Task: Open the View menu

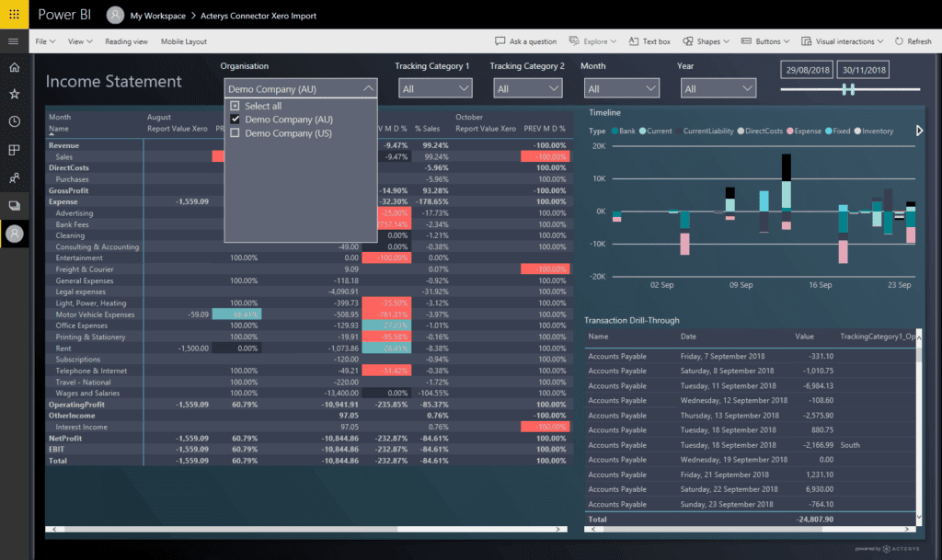Action: tap(78, 41)
